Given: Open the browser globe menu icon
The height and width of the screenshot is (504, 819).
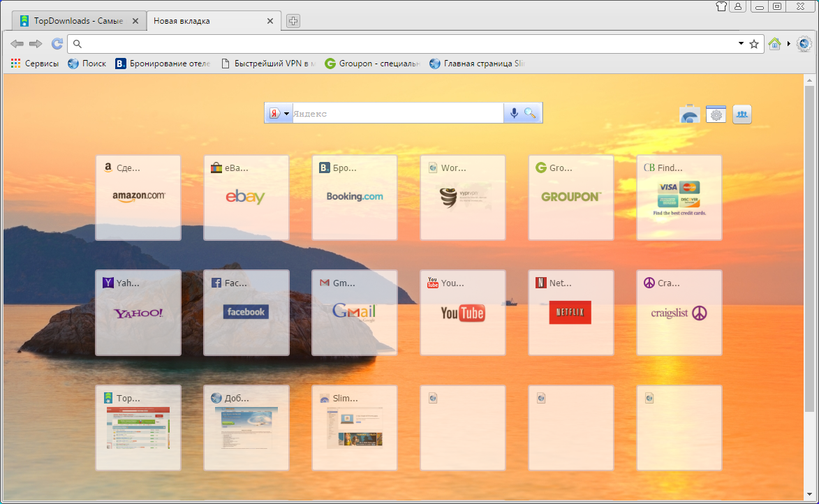Looking at the screenshot, I should click(x=804, y=44).
